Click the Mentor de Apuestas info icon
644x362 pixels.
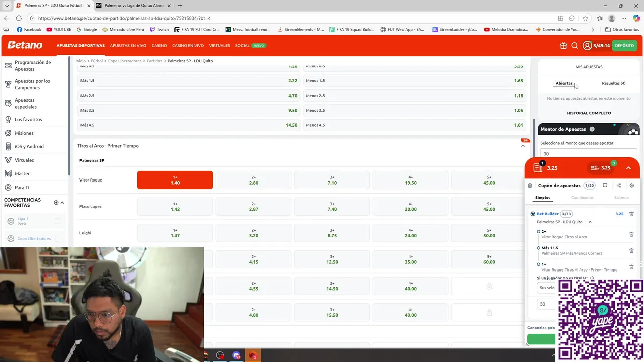(592, 129)
